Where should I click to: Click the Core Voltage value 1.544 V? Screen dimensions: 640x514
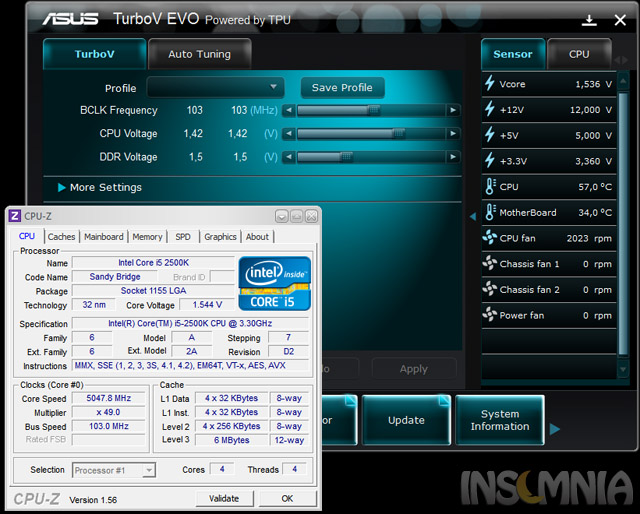[207, 305]
